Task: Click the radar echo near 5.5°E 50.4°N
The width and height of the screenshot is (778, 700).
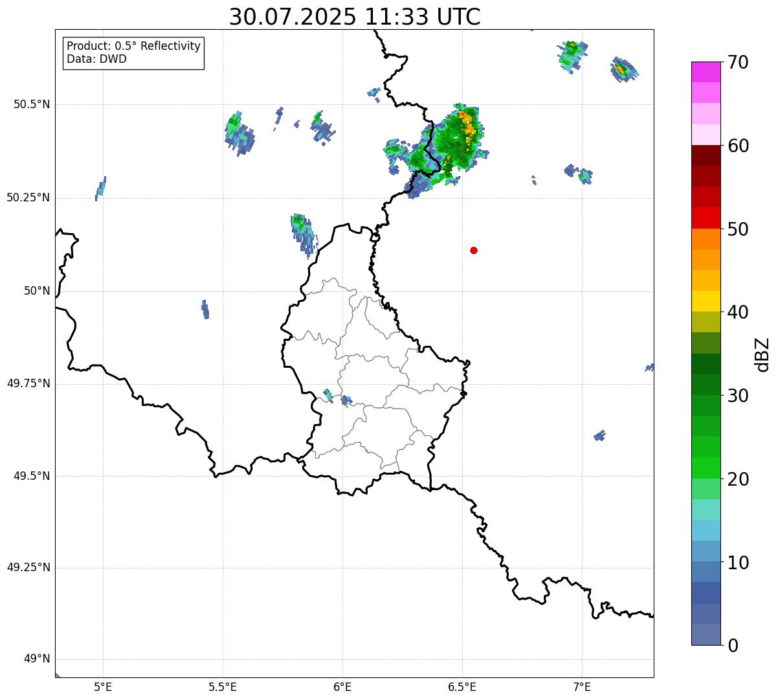Action: [239, 133]
